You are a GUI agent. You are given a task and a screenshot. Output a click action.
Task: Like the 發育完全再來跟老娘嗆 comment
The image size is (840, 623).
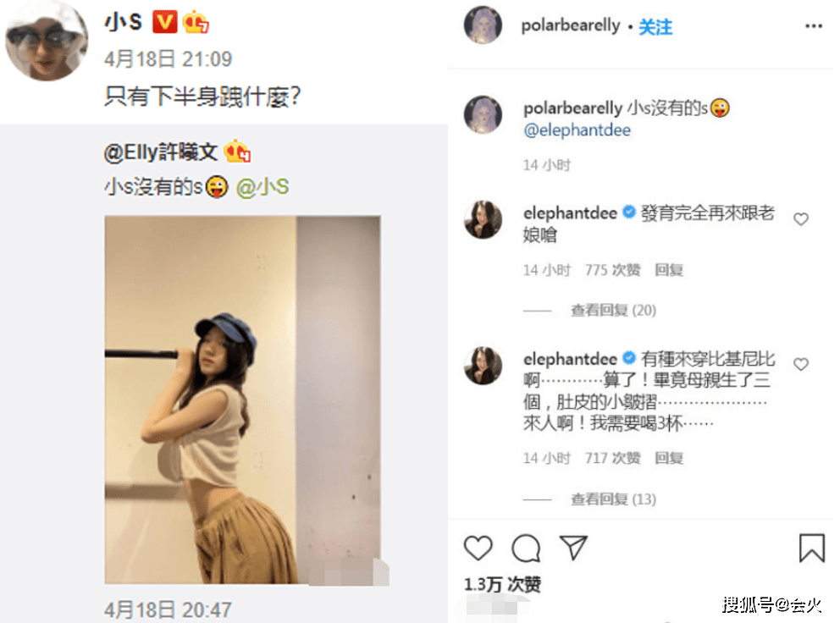coord(801,218)
